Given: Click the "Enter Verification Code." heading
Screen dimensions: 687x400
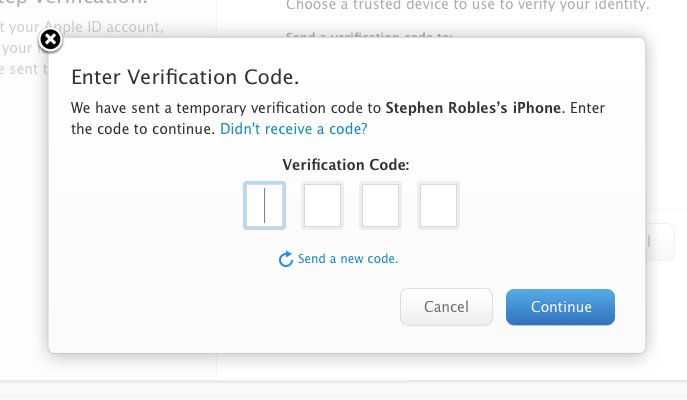Looking at the screenshot, I should 185,77.
